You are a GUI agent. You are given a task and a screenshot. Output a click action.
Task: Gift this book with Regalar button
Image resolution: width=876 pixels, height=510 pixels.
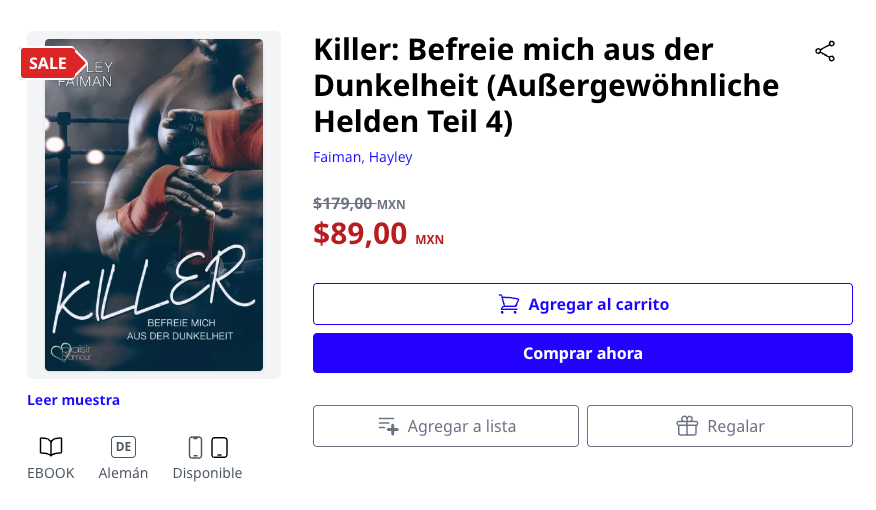click(x=720, y=426)
